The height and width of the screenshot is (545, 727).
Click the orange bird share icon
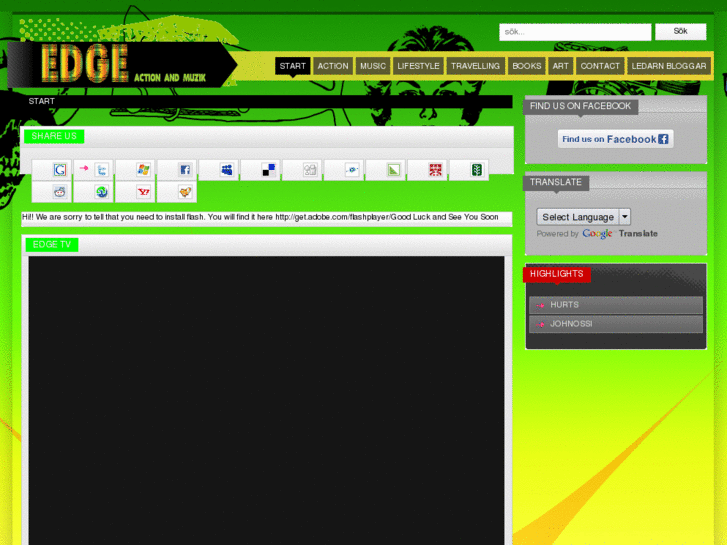click(x=185, y=192)
